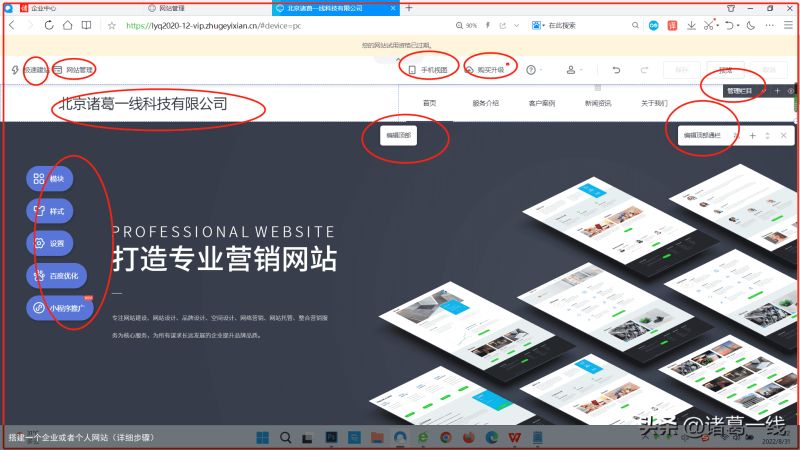Image resolution: width=800 pixels, height=450 pixels.
Task: Click the 预览 preview button
Action: (x=725, y=70)
